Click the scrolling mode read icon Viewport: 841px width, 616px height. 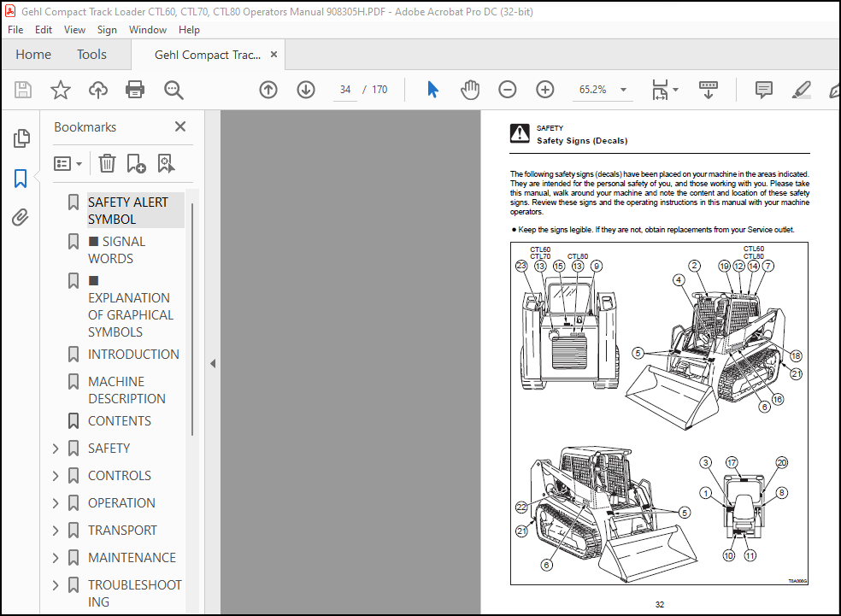(x=708, y=90)
